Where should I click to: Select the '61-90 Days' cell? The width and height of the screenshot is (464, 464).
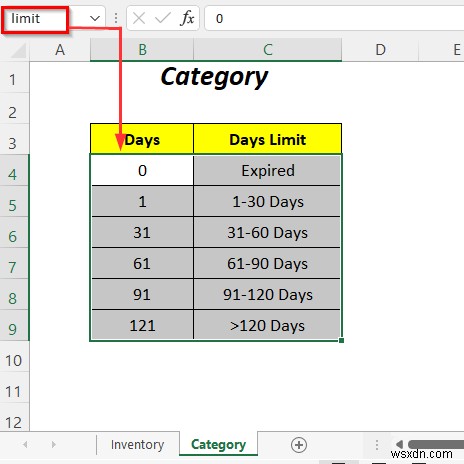pos(268,263)
